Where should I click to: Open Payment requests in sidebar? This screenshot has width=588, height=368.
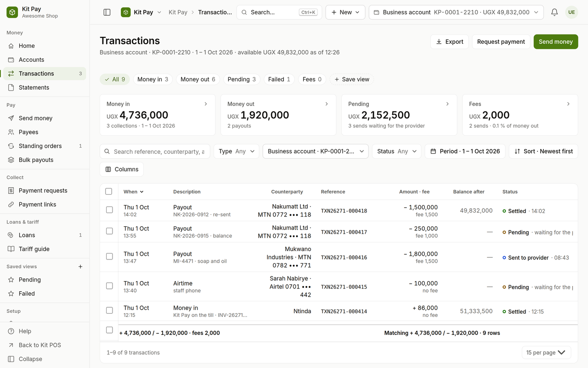(45, 190)
